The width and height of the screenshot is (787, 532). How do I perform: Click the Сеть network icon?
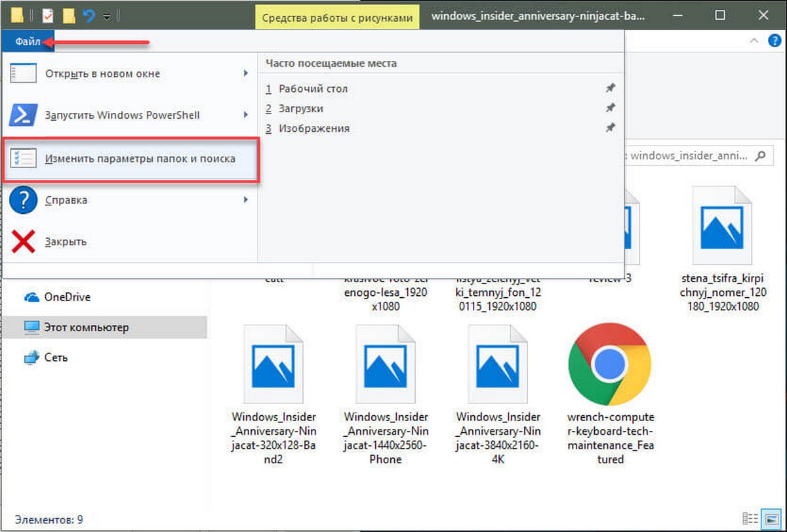click(x=31, y=358)
